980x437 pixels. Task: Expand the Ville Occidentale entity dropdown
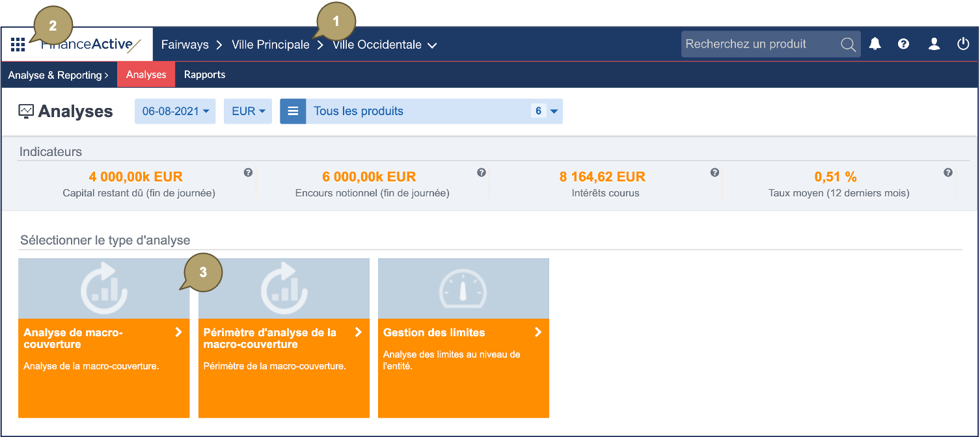pyautogui.click(x=432, y=46)
